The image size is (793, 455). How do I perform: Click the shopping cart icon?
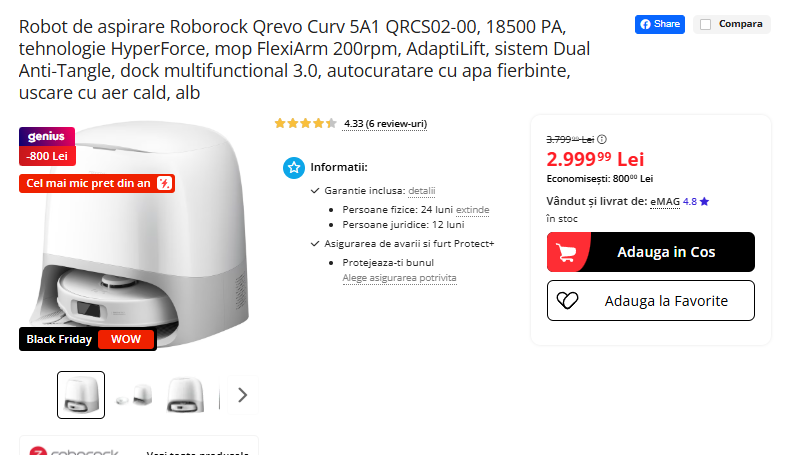point(566,252)
